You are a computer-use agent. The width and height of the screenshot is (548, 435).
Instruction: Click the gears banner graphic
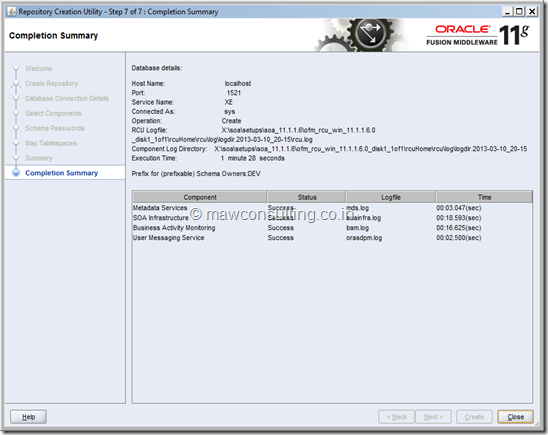360,35
